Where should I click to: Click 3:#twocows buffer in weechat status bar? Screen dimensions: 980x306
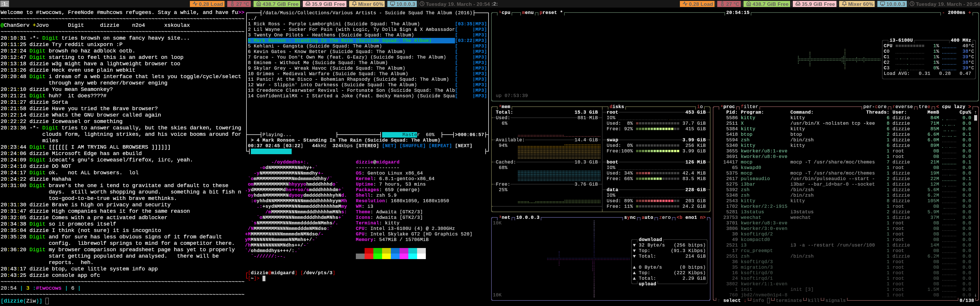[44, 288]
